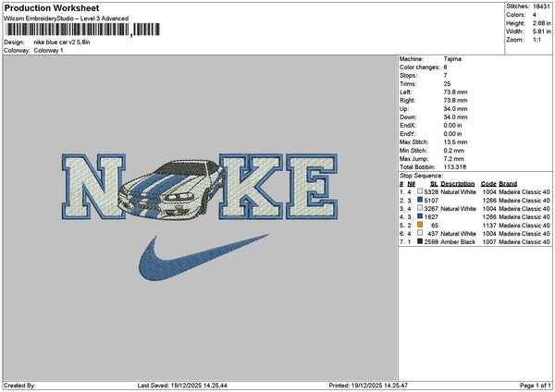Screen dimensions: 555x392
Task: Click the blue swatch beside stitch count 5107
Action: click(420, 200)
